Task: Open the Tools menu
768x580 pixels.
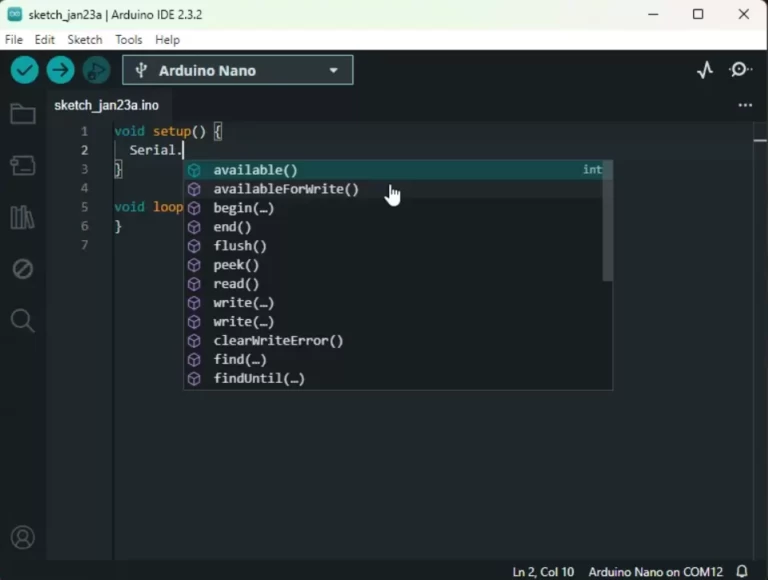Action: (x=129, y=40)
